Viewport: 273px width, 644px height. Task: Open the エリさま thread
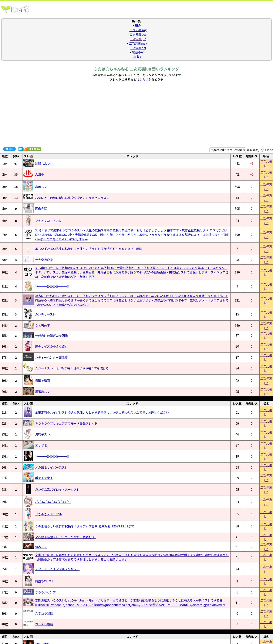[41, 445]
